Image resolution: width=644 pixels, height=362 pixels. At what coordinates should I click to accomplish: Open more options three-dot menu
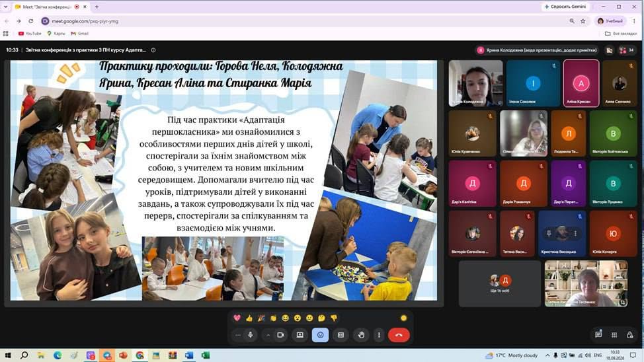pos(379,335)
